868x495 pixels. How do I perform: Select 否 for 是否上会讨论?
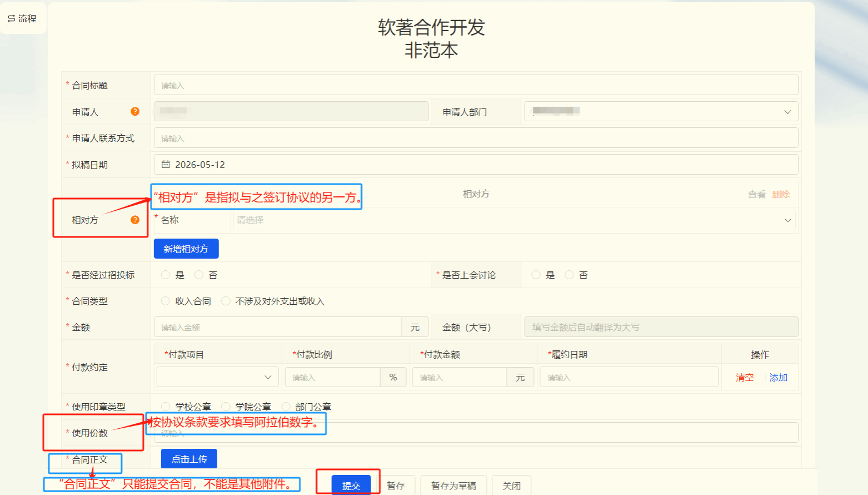569,275
